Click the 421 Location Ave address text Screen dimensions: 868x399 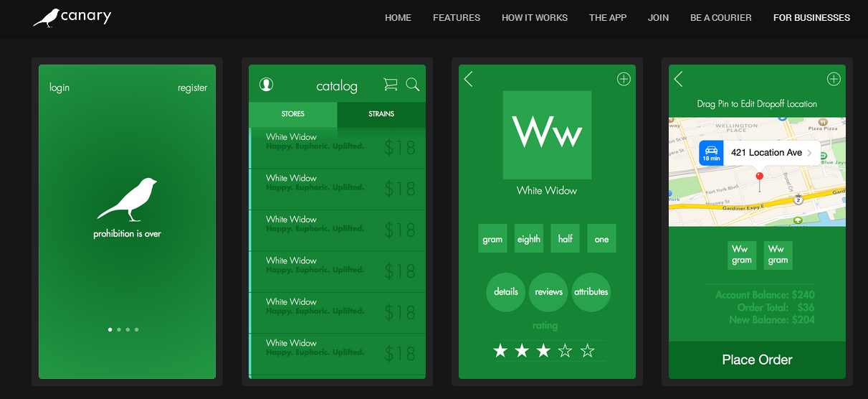tap(766, 153)
